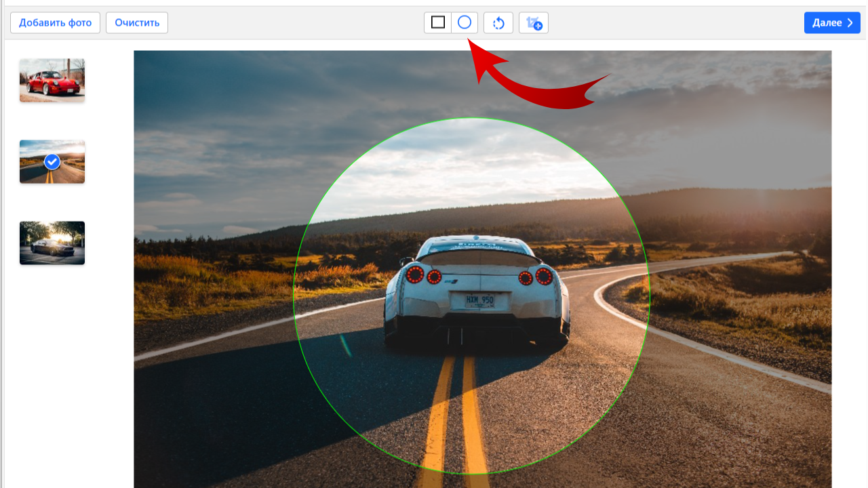The image size is (868, 488).
Task: Click the crop-and-add icon
Action: (x=534, y=22)
